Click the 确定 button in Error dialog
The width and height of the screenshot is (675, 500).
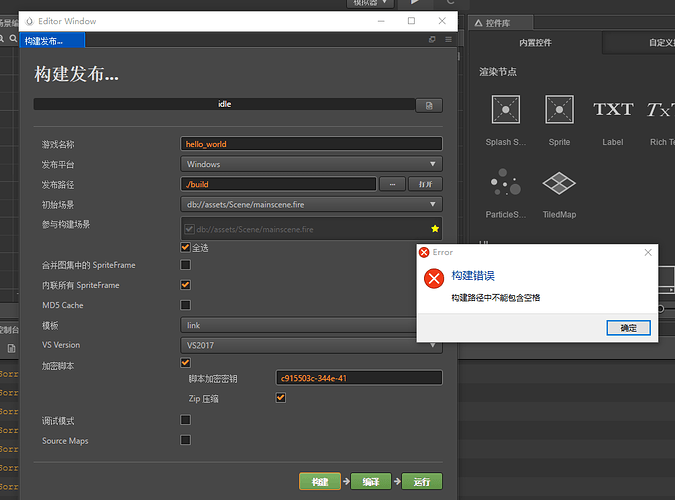coord(629,328)
